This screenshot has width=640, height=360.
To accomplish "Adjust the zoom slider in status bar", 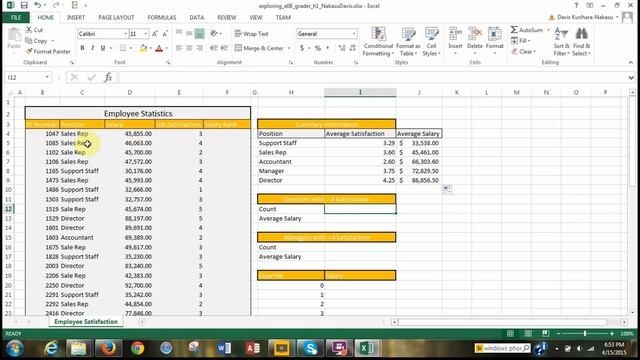I will [585, 333].
